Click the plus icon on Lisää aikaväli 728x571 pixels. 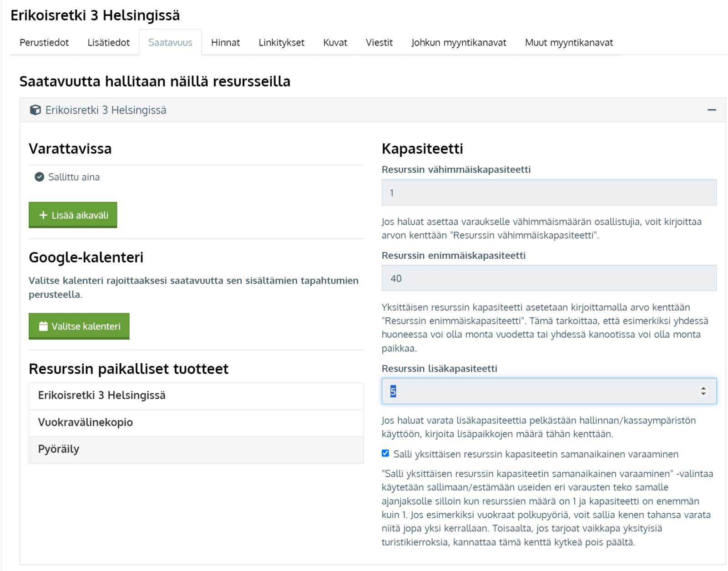pos(43,215)
